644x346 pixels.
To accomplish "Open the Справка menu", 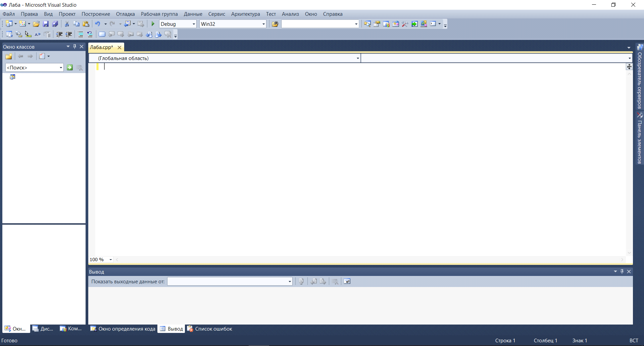I will tap(333, 14).
